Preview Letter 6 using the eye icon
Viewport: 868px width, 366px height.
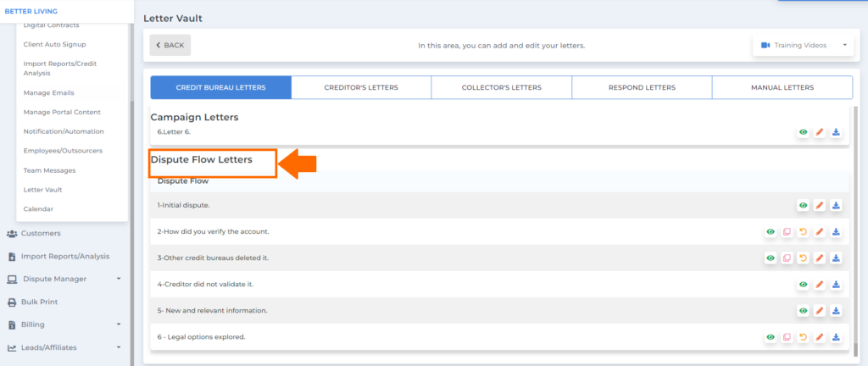click(x=804, y=132)
